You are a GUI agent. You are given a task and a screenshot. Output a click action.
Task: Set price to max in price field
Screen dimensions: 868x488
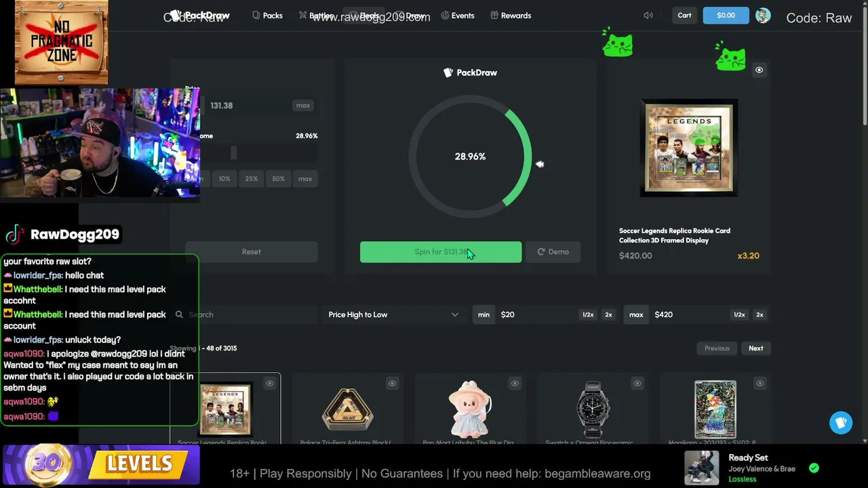pyautogui.click(x=303, y=106)
